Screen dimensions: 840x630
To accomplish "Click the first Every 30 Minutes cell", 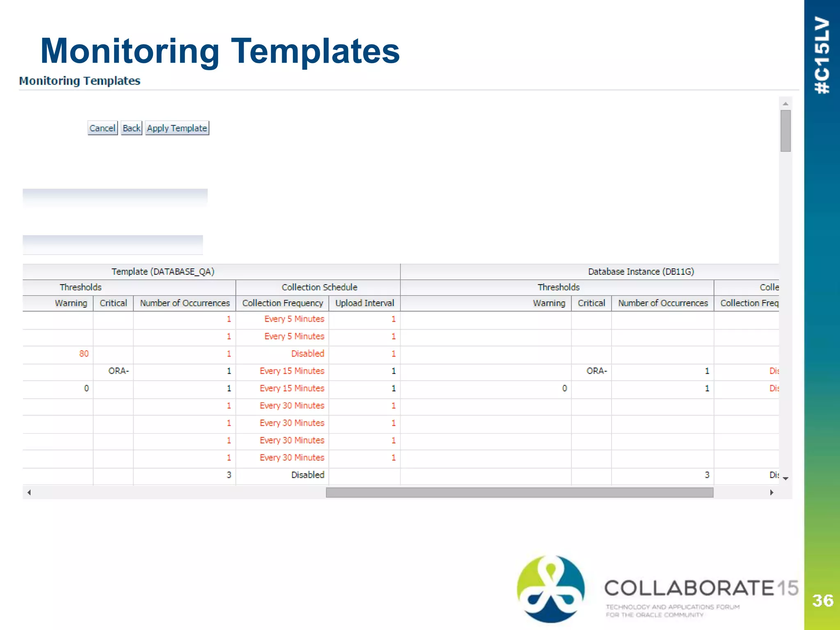I will [292, 406].
